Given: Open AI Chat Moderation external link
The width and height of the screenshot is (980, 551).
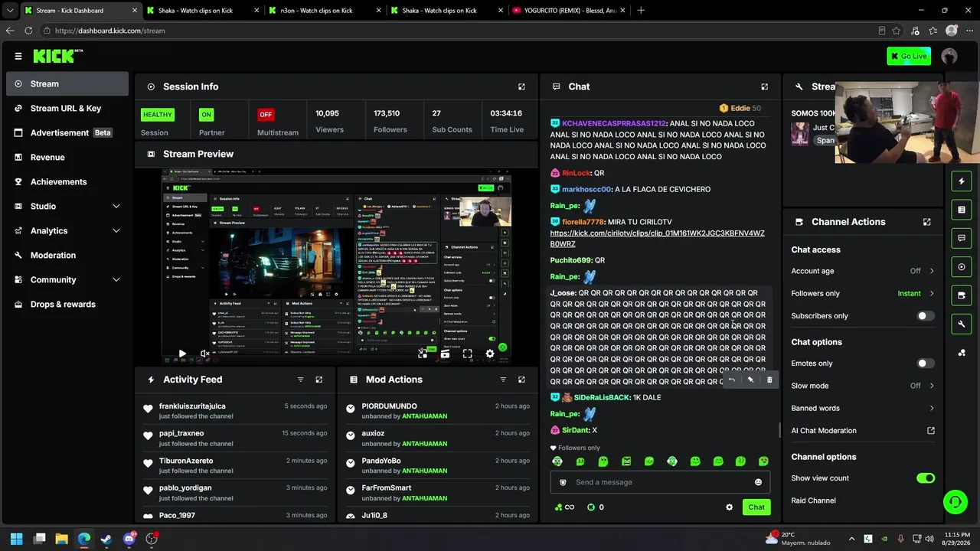Looking at the screenshot, I should (931, 431).
